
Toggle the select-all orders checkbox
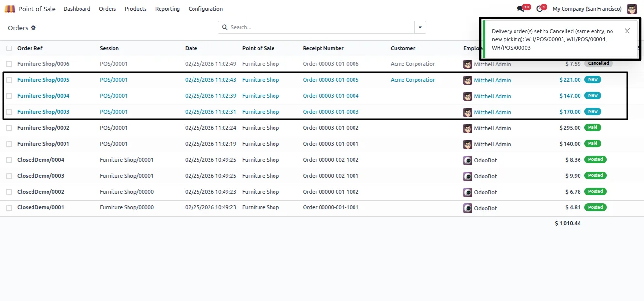(9, 48)
